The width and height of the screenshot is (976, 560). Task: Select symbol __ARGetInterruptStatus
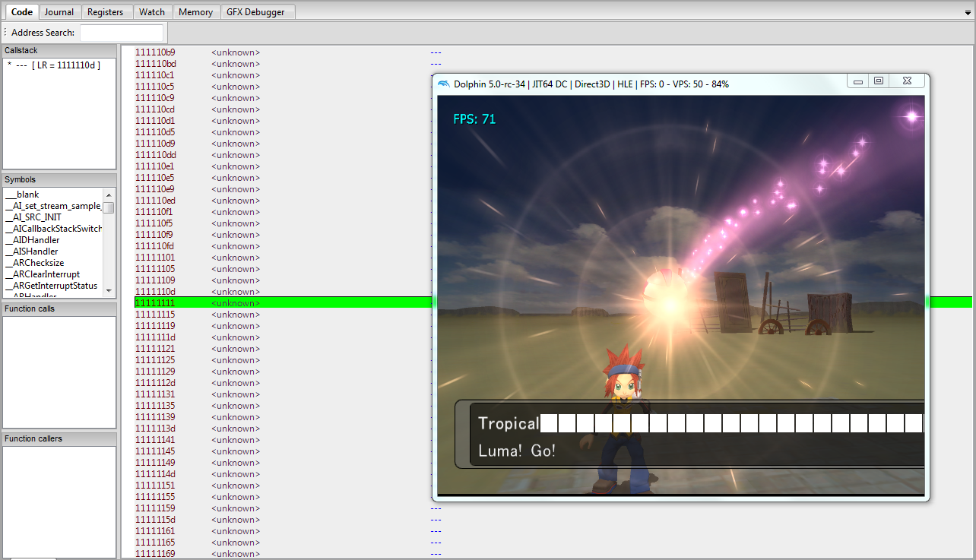(x=51, y=286)
